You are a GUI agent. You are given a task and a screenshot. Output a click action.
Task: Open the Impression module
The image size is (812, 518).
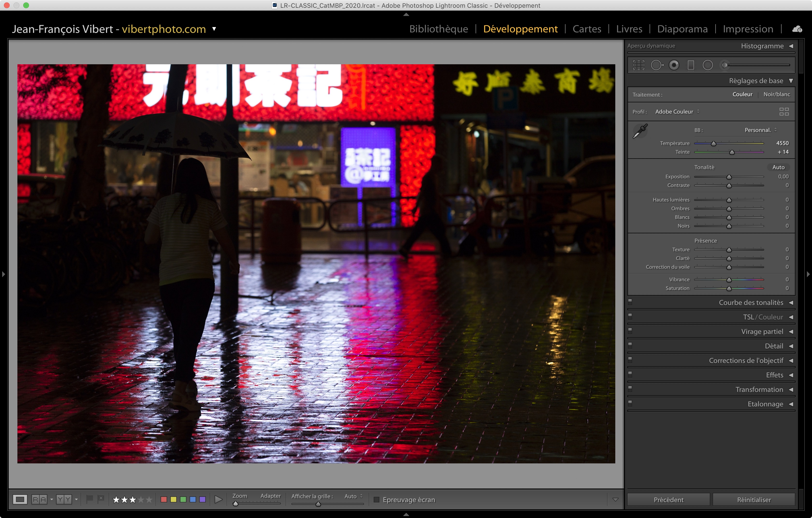point(747,29)
